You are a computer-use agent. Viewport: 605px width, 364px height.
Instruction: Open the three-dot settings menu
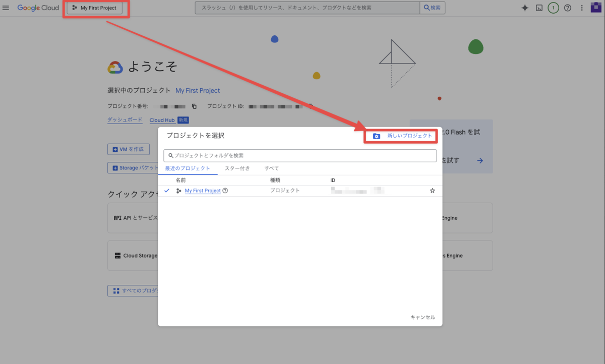(582, 8)
